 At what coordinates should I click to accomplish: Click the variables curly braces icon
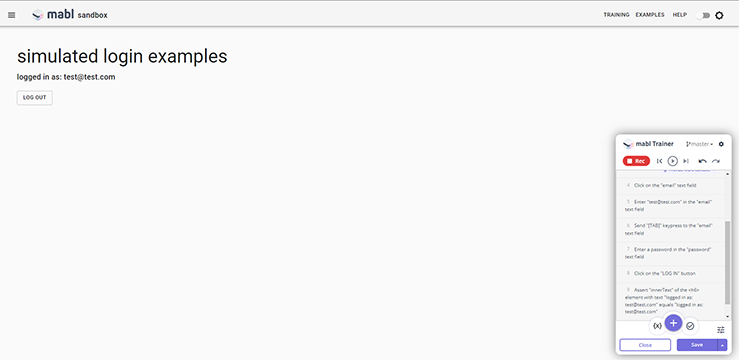[x=657, y=326]
